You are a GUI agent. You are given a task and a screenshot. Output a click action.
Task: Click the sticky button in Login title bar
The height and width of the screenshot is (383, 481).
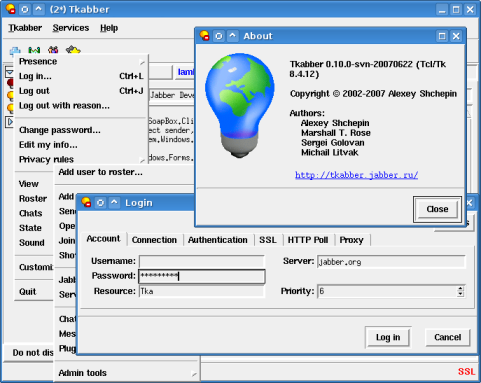[x=100, y=202]
